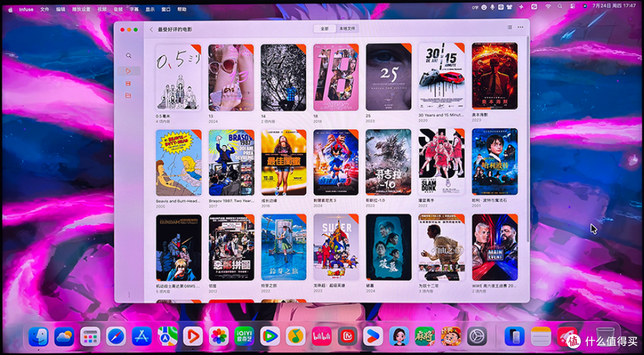Open the three-dots more options menu

[521, 27]
